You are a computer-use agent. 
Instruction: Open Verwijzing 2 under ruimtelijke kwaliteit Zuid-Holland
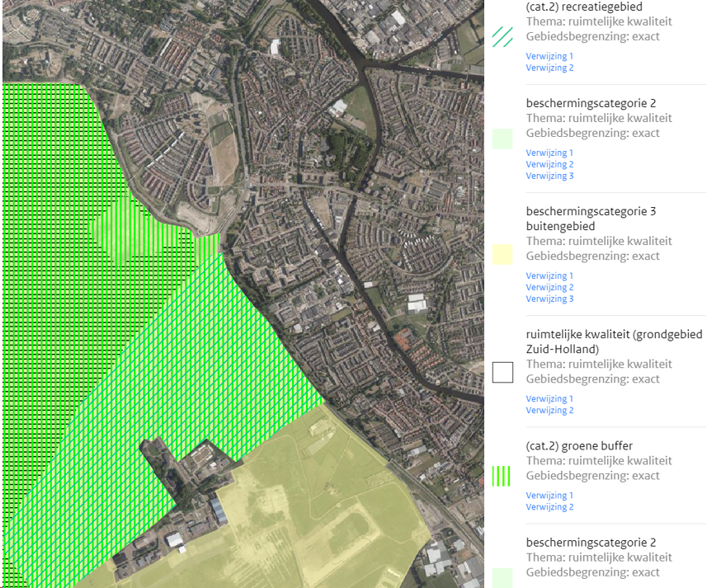coord(549,410)
